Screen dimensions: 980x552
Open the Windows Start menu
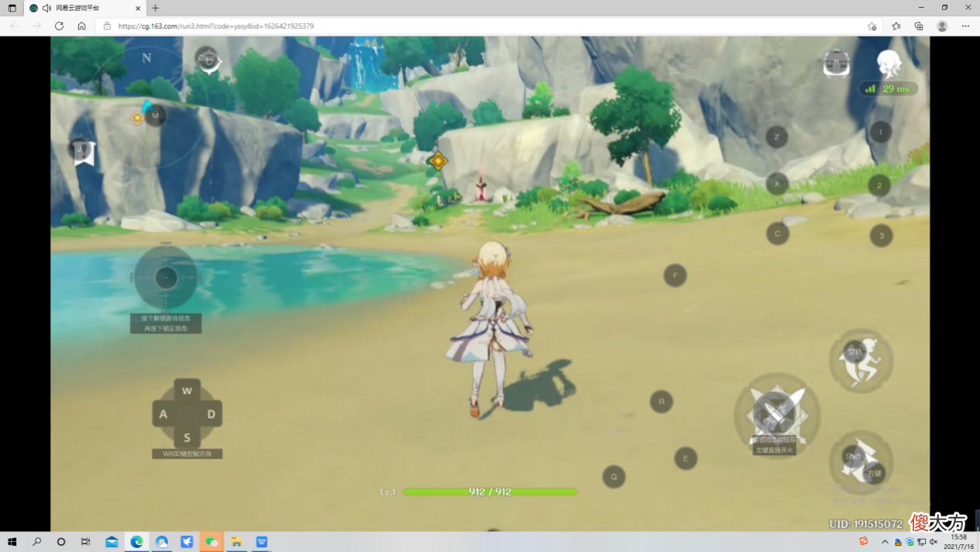tap(12, 542)
